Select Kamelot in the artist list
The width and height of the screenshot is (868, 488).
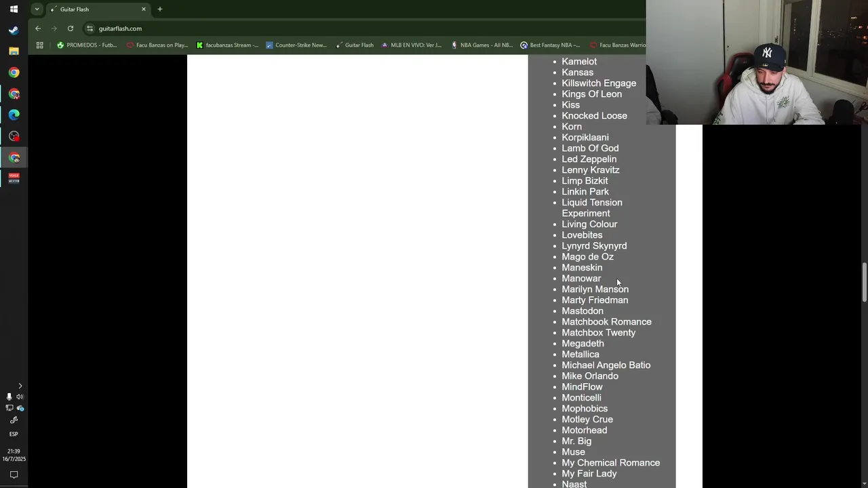click(x=579, y=62)
